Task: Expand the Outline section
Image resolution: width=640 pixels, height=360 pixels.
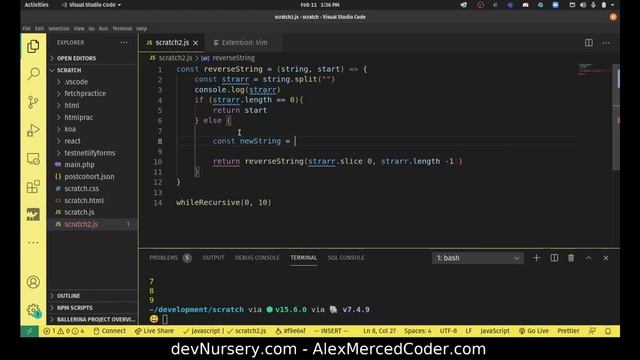Action: 92,296
